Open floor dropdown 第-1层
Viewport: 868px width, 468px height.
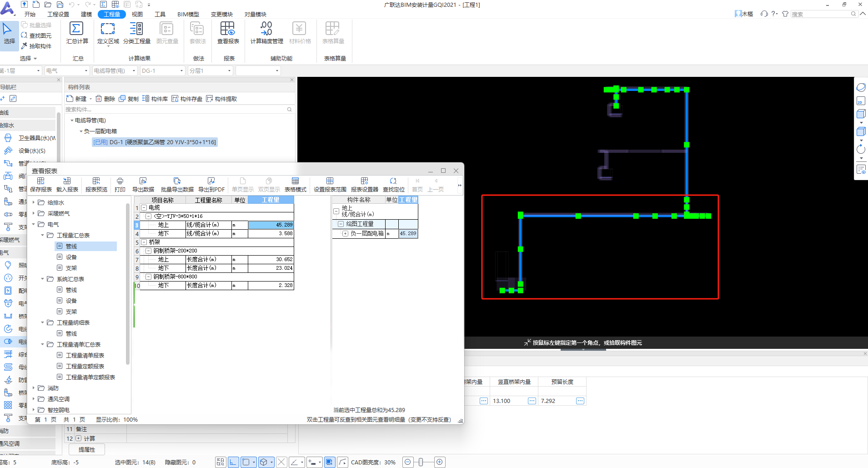coord(20,70)
